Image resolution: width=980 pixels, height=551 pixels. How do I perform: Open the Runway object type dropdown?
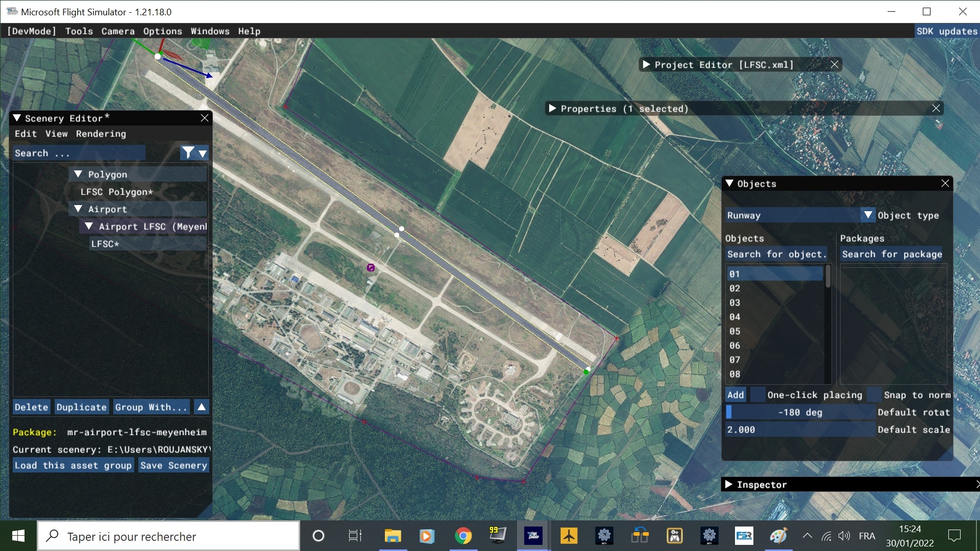868,215
